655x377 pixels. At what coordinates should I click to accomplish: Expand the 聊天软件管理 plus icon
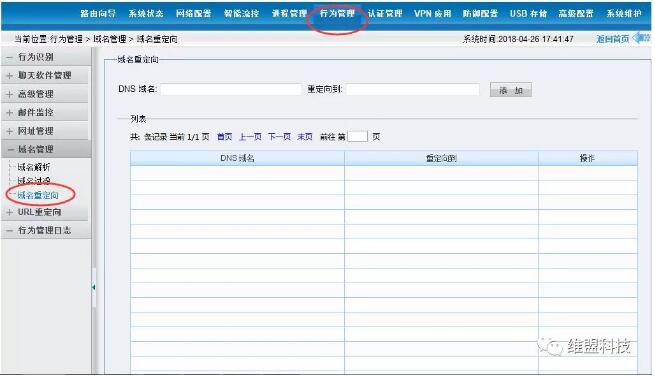click(x=9, y=76)
